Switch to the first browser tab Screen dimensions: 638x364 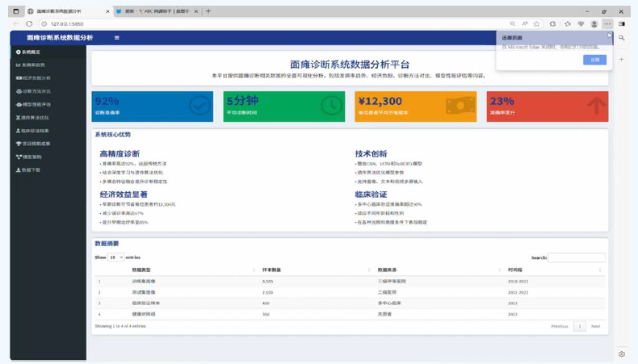pos(68,11)
